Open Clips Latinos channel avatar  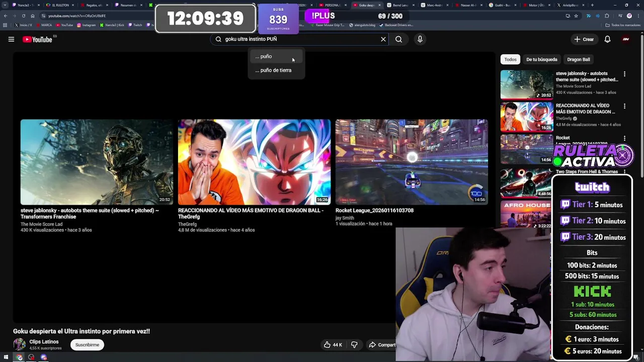(x=19, y=344)
